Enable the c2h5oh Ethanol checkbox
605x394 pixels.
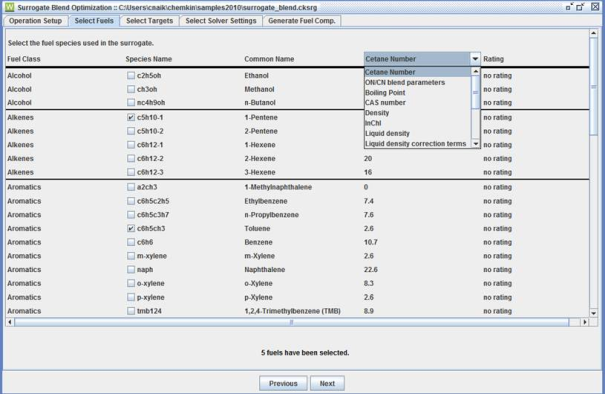(x=131, y=75)
